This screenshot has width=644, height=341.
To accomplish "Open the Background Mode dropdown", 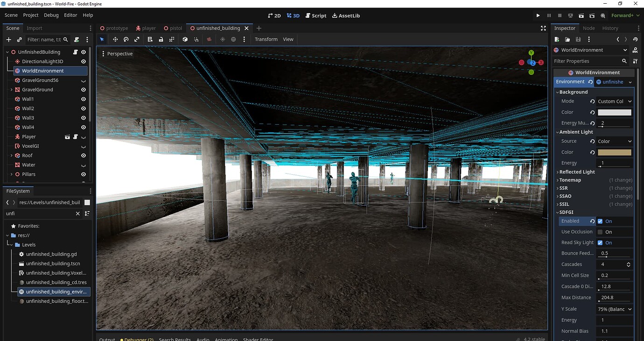I will (614, 101).
